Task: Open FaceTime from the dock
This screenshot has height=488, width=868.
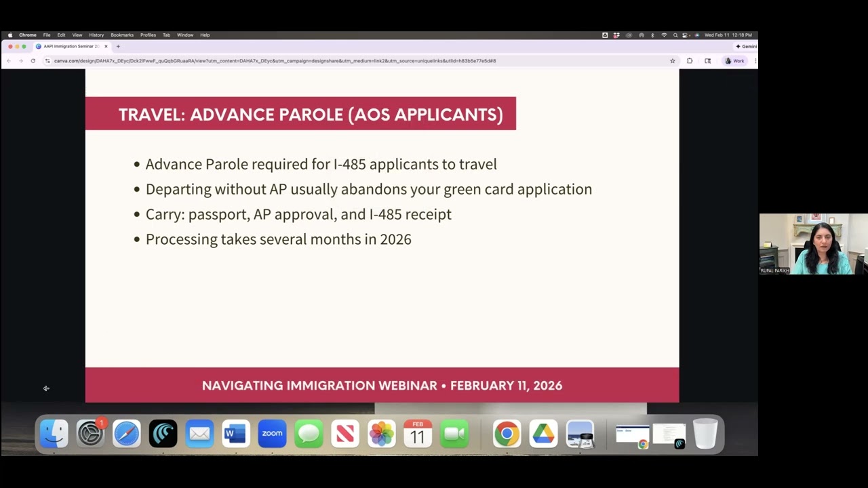Action: (x=454, y=434)
